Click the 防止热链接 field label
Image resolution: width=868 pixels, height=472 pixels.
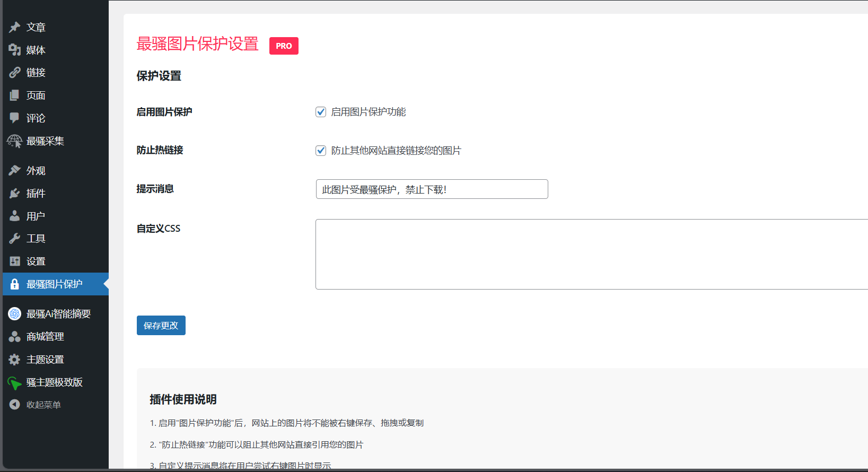[160, 151]
